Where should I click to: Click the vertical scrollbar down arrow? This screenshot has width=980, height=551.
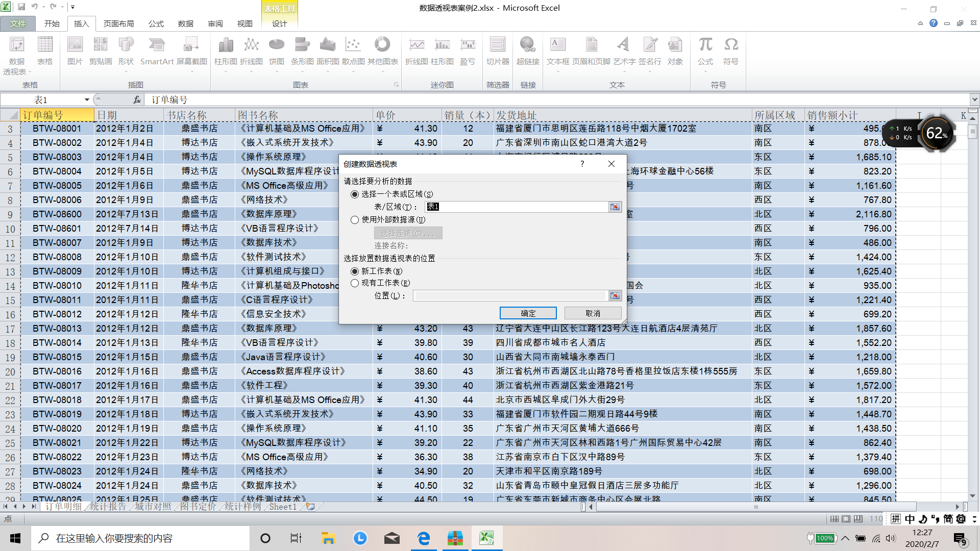coord(973,495)
